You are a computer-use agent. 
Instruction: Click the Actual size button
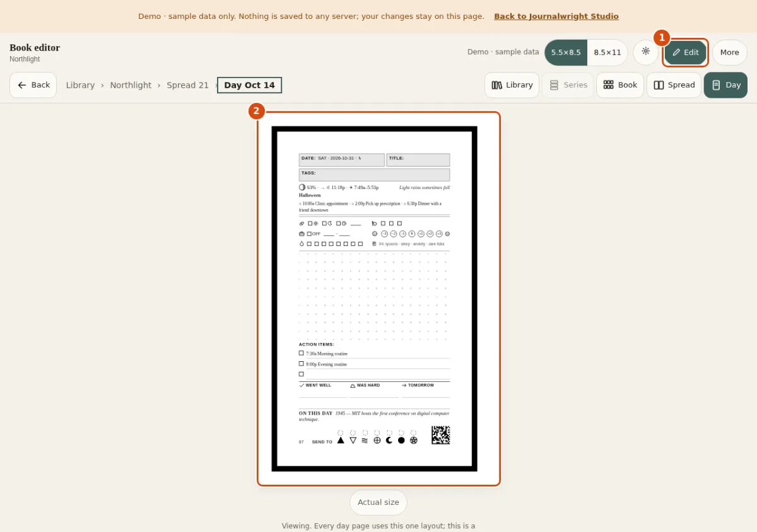click(378, 502)
